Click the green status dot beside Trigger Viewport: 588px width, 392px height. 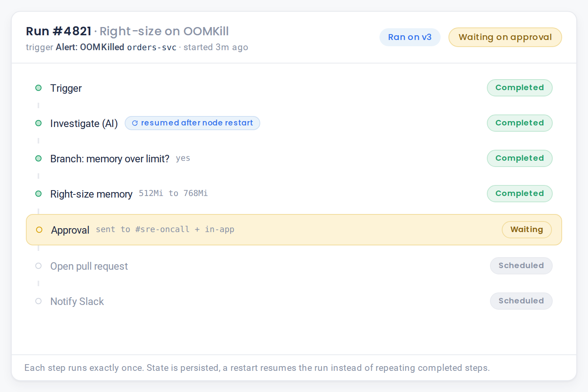(x=38, y=88)
